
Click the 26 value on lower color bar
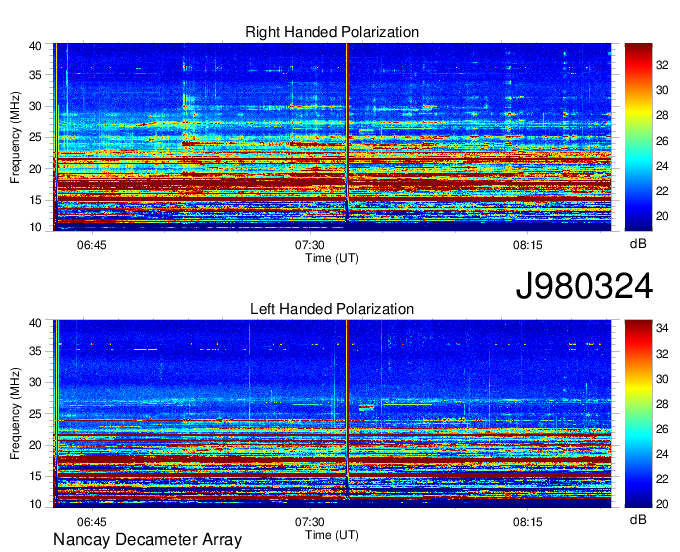(x=662, y=429)
